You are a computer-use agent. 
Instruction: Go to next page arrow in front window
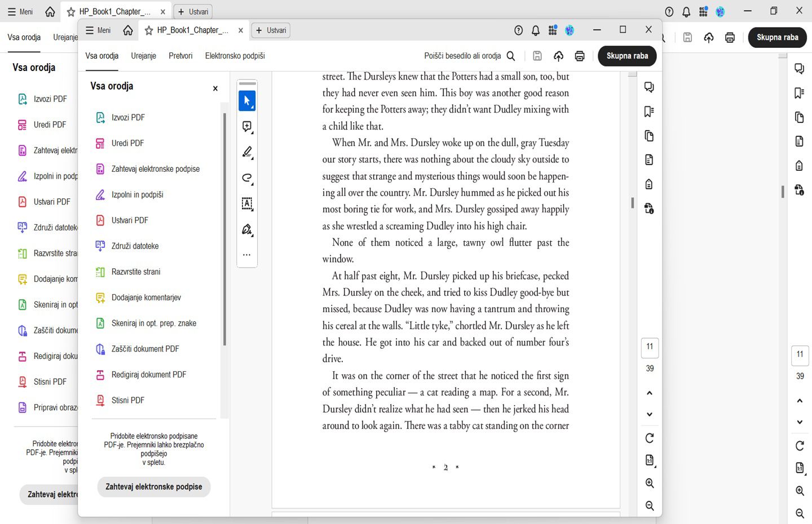(650, 414)
